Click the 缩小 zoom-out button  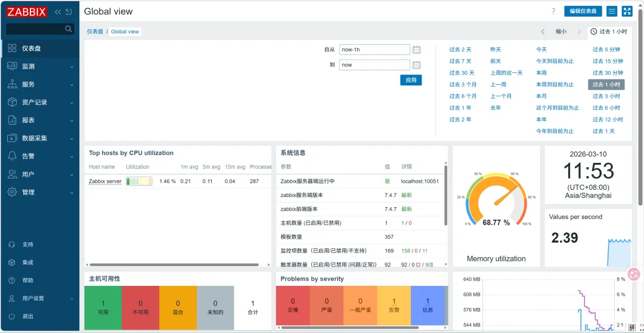tap(561, 32)
